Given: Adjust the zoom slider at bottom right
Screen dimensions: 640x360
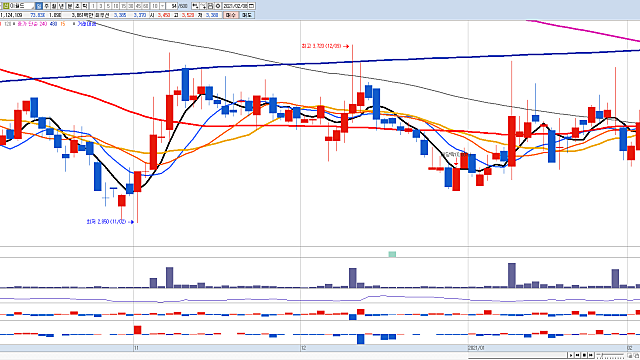Looking at the screenshot, I should pos(610,356).
